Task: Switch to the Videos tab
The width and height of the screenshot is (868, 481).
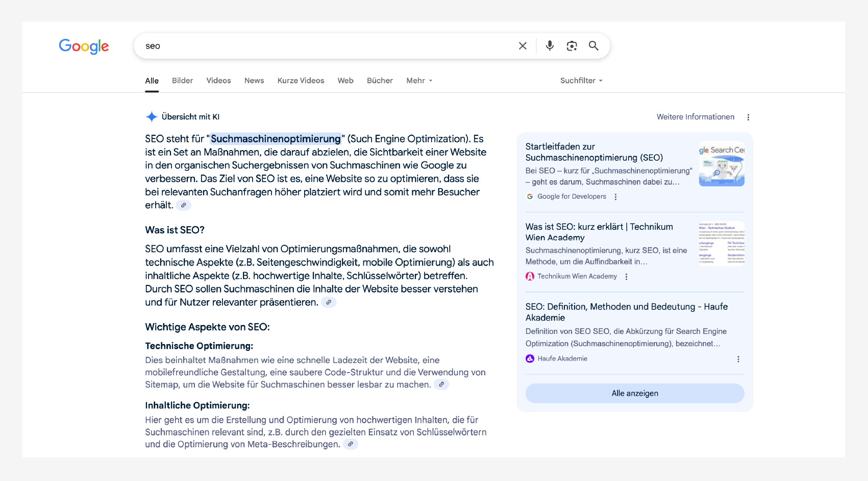Action: (218, 81)
